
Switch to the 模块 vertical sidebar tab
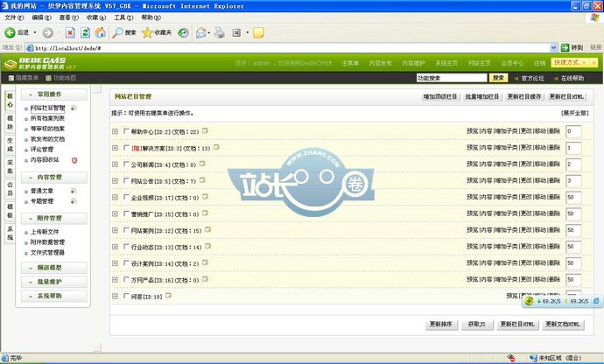tap(10, 122)
